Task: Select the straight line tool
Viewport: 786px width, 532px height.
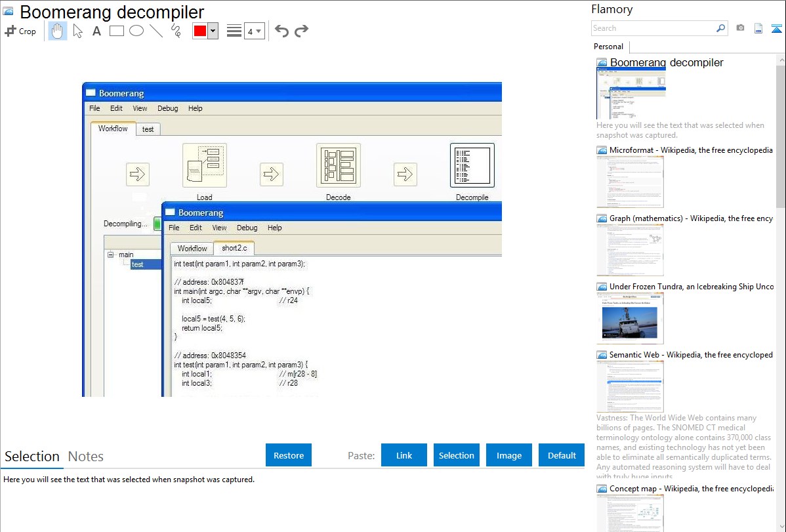Action: point(156,31)
